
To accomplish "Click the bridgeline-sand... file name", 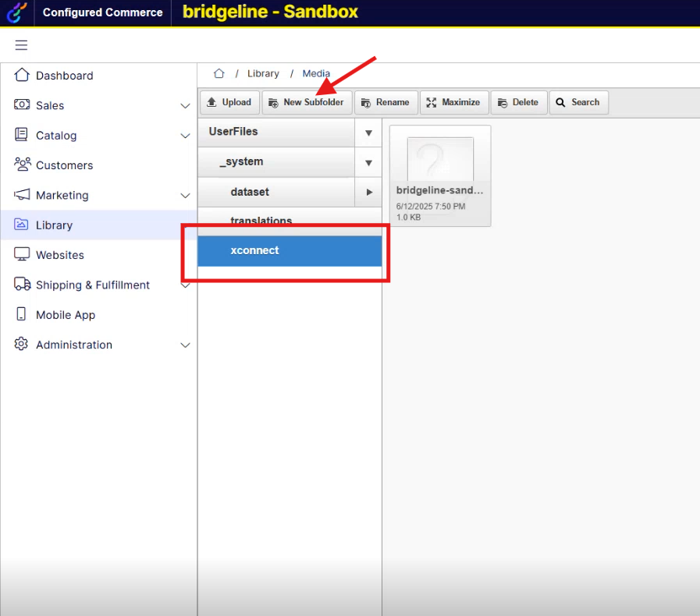I will click(439, 190).
